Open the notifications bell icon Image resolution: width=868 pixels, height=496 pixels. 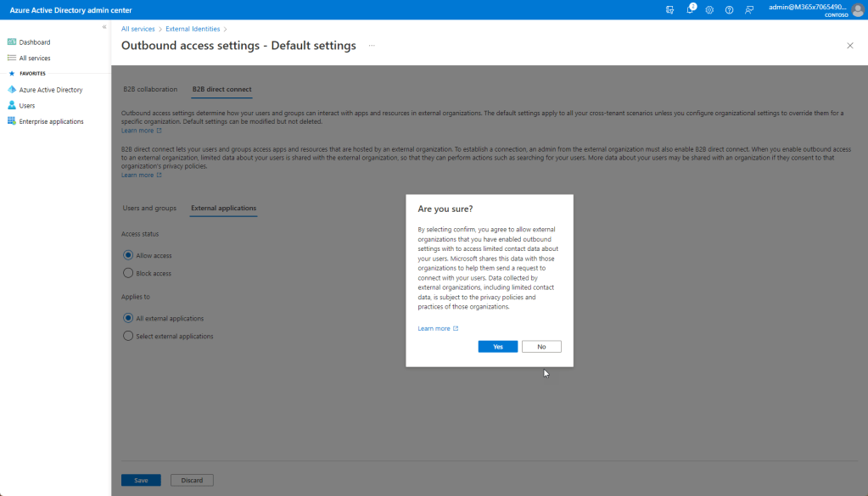pos(690,9)
